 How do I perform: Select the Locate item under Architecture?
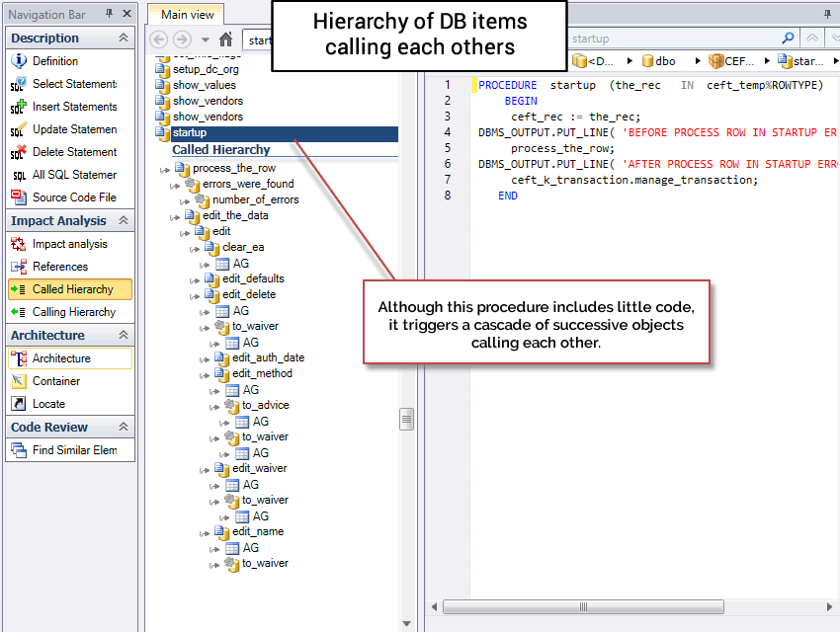(x=48, y=404)
